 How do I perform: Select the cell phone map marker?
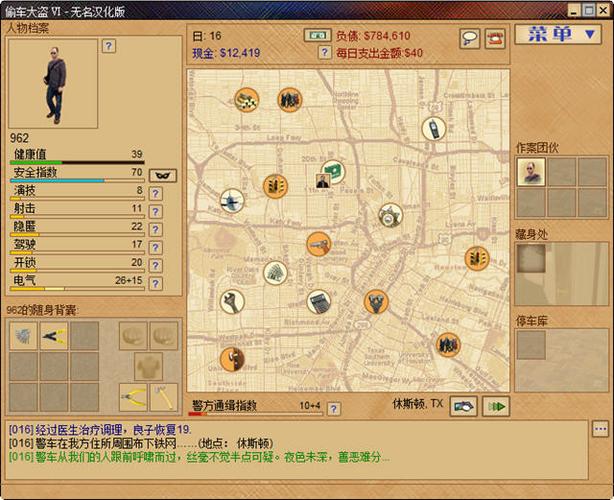(x=433, y=128)
